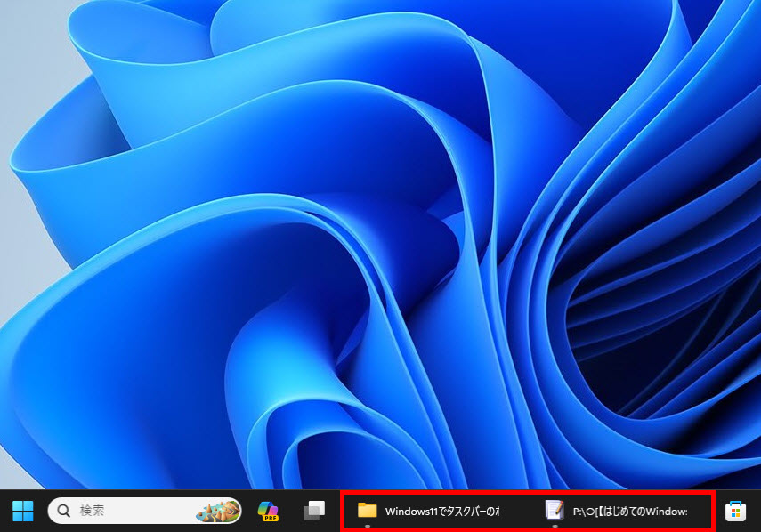Focus the 検索 search text field

[x=125, y=511]
